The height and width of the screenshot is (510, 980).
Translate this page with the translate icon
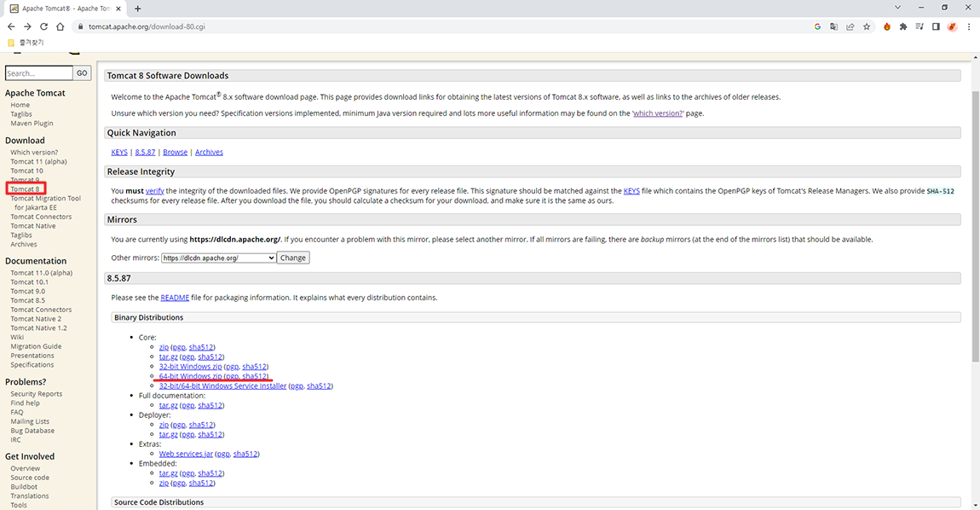click(x=833, y=27)
